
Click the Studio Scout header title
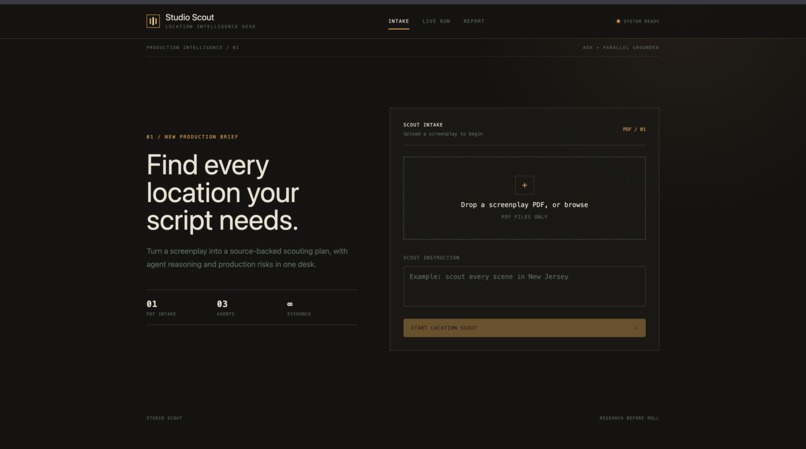coord(189,17)
